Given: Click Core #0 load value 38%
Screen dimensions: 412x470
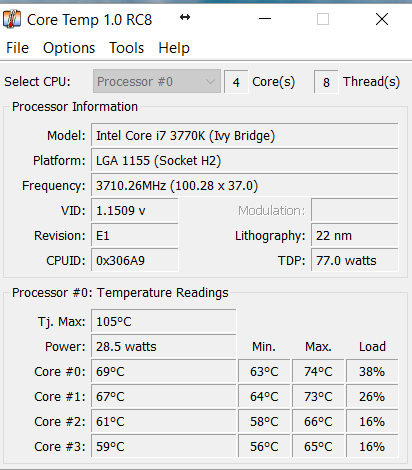Looking at the screenshot, I should (x=372, y=372).
